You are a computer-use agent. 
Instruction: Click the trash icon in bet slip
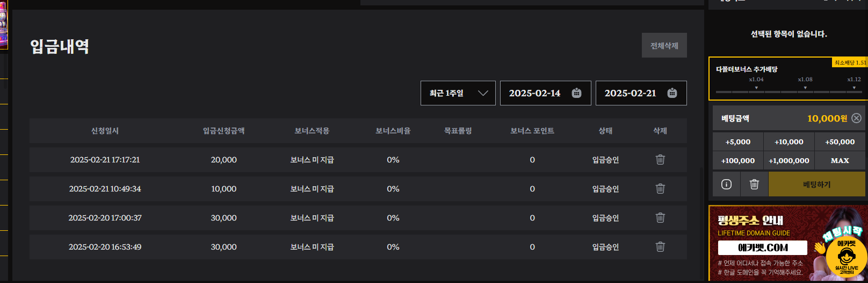(x=754, y=185)
